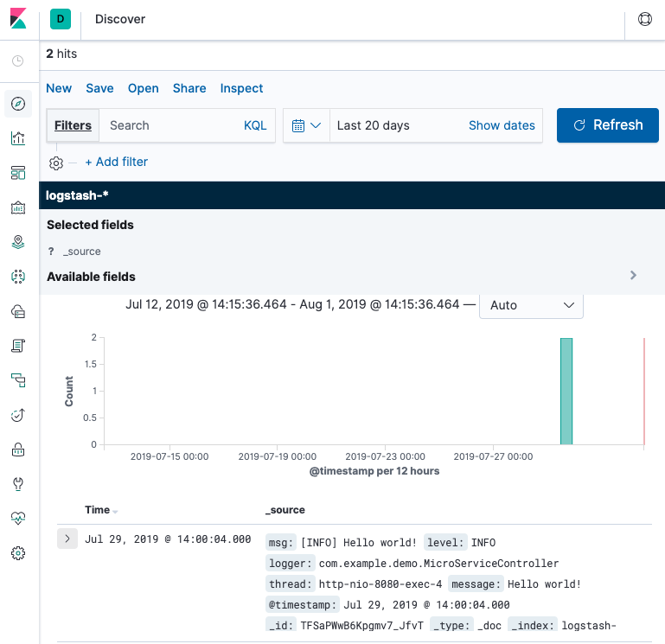Open the Auto interval dropdown
Screen dimensions: 665x644
pos(531,305)
